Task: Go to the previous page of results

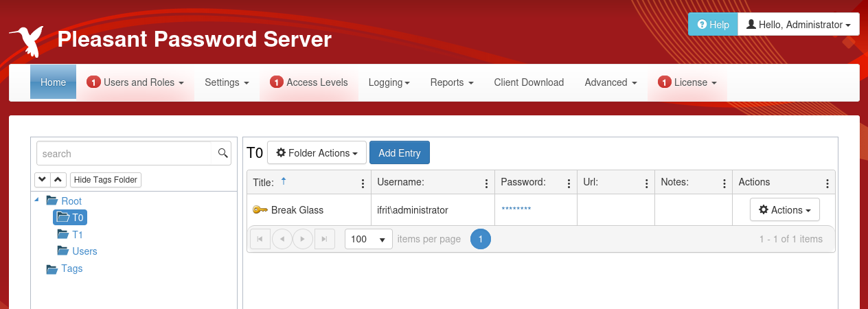Action: point(282,239)
